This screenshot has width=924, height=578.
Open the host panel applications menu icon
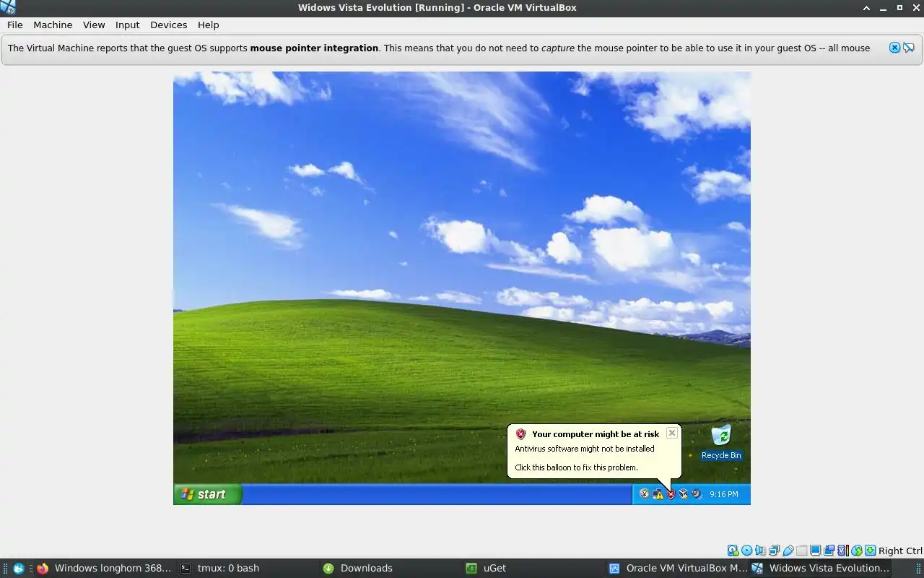[19, 568]
